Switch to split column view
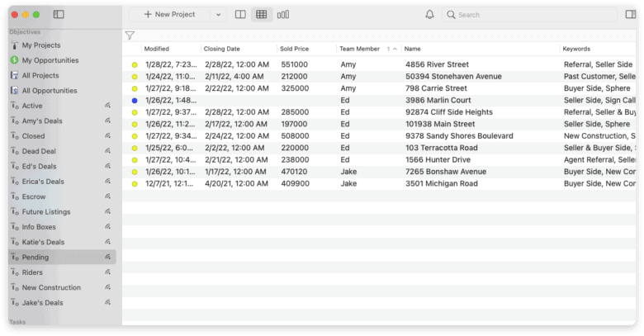The image size is (644, 336). [x=240, y=15]
